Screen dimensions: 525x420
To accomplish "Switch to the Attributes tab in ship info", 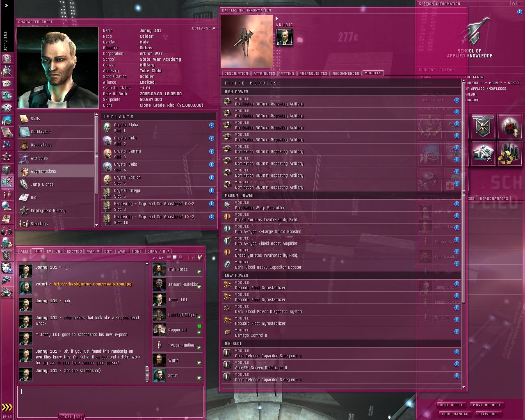I will click(x=264, y=73).
